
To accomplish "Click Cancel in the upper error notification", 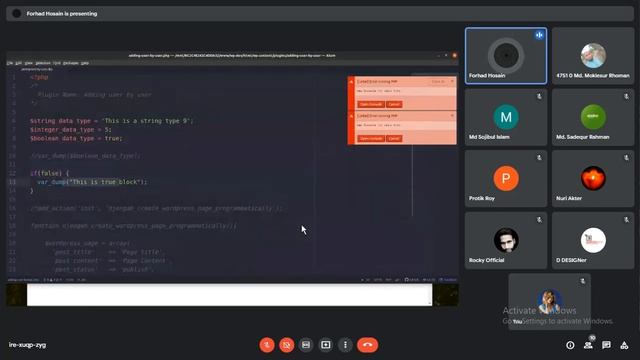I will click(x=394, y=104).
